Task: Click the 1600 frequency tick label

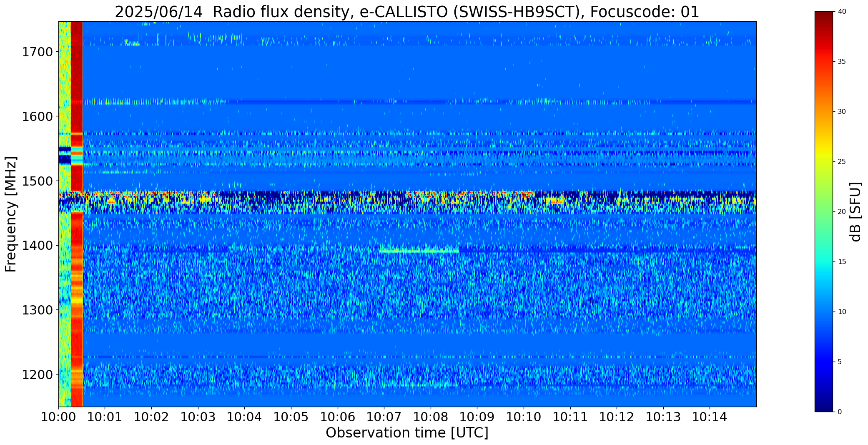Action: coord(38,116)
